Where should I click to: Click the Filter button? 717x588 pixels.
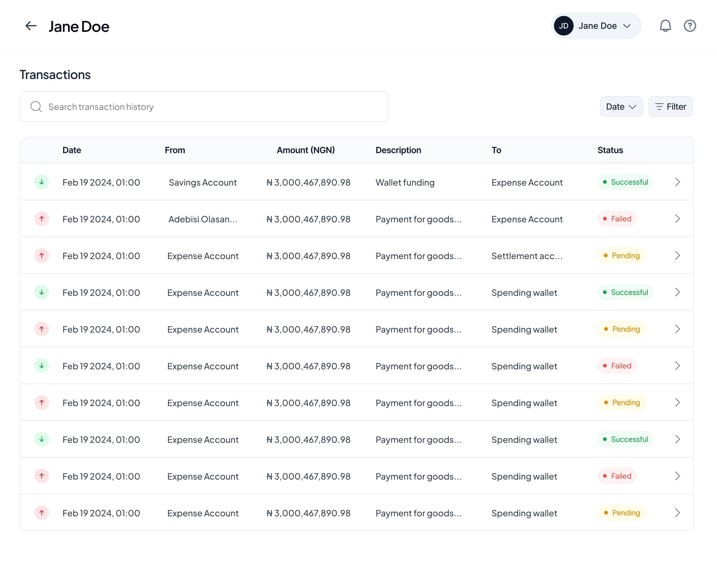click(670, 107)
